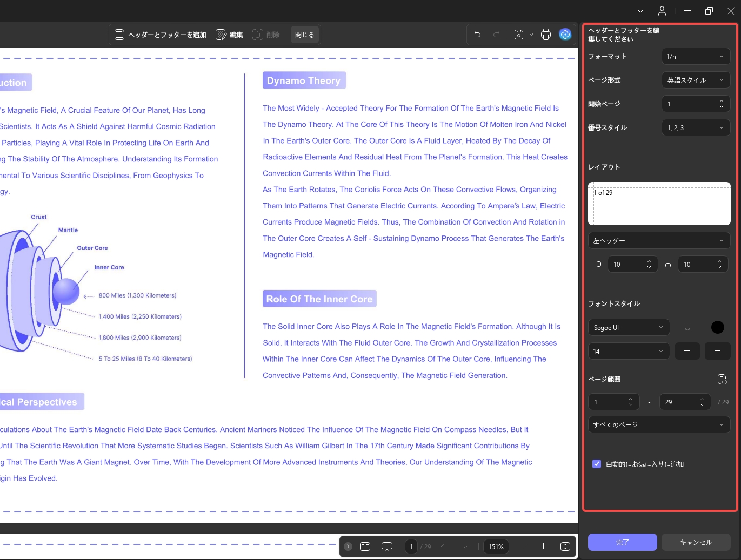Click ヘッダーとフッターを追加 toolbar item

click(161, 35)
